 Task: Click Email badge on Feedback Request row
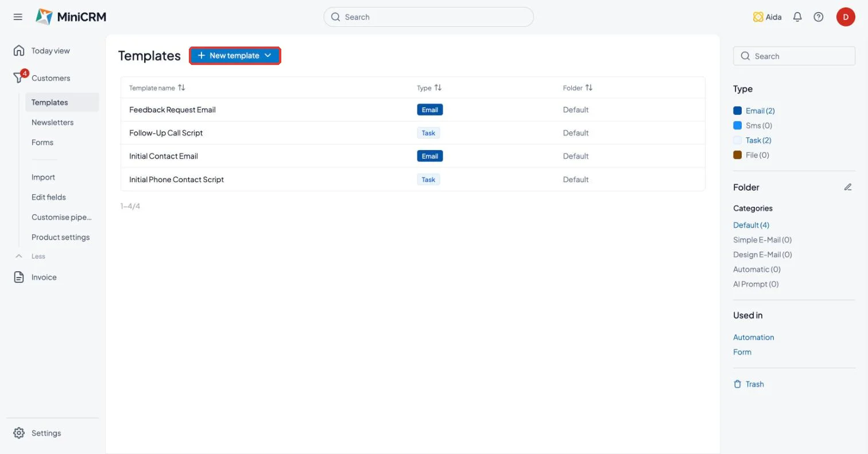pyautogui.click(x=430, y=110)
